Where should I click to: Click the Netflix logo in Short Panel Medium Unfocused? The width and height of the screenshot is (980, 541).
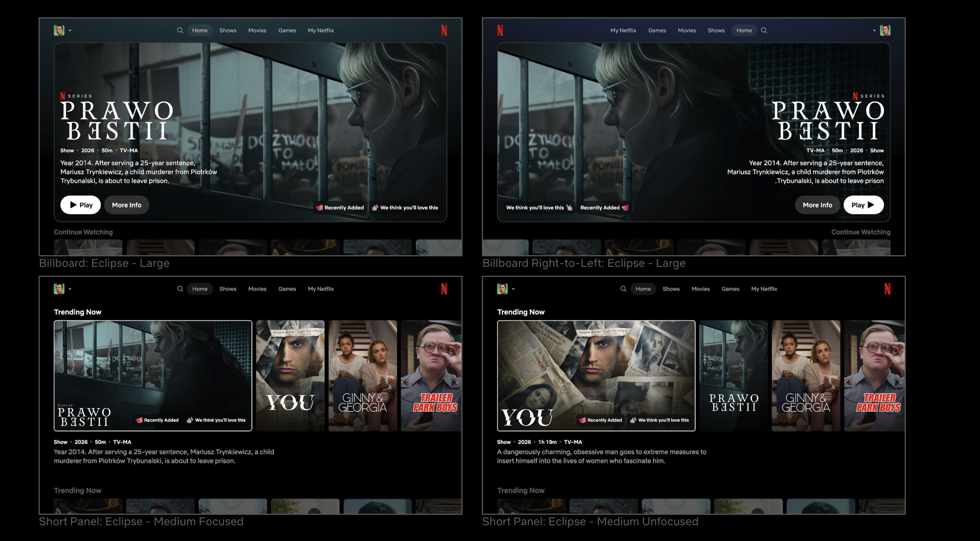(x=887, y=288)
